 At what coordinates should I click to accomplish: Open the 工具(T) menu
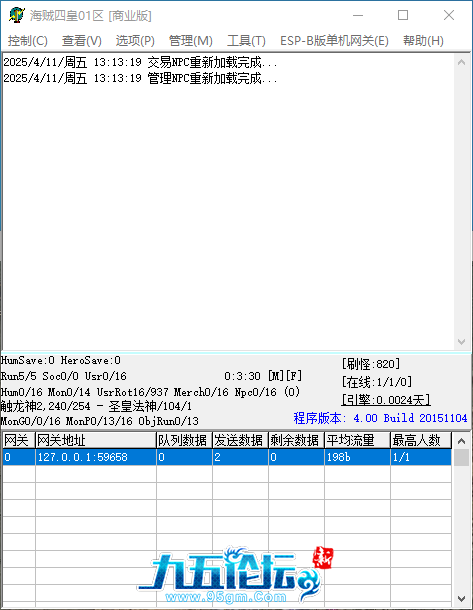coord(246,40)
